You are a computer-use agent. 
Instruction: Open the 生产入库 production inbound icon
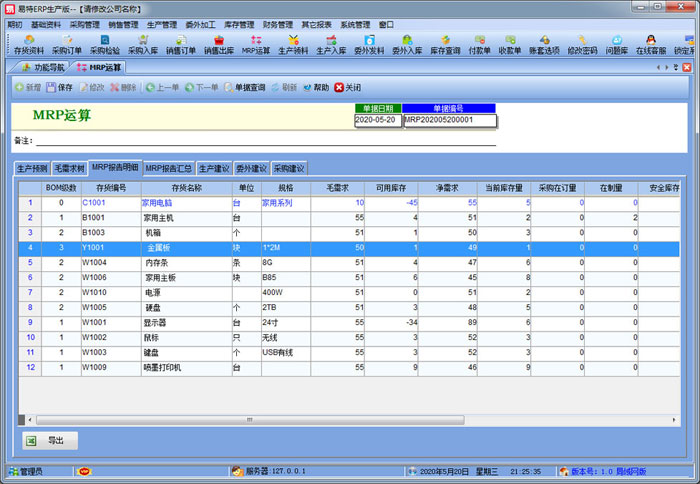pos(331,44)
